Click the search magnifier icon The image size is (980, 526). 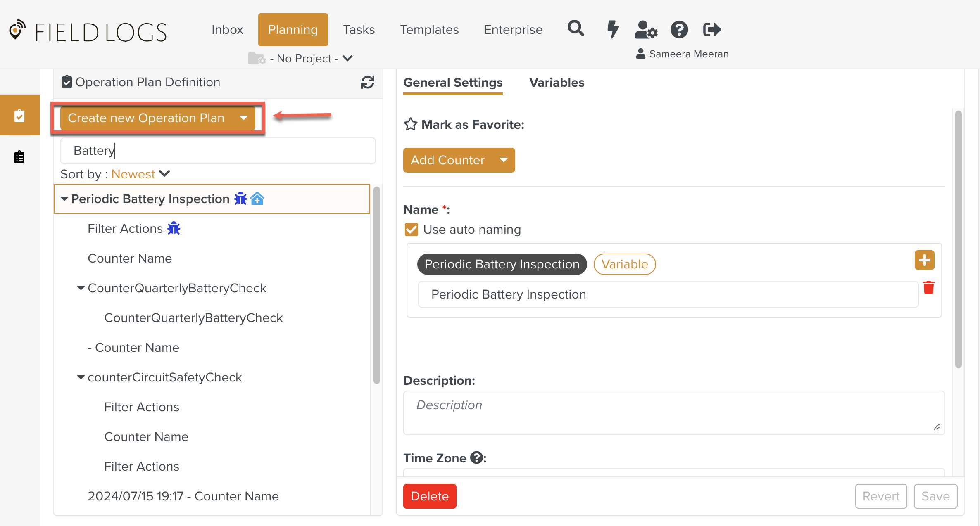(576, 29)
